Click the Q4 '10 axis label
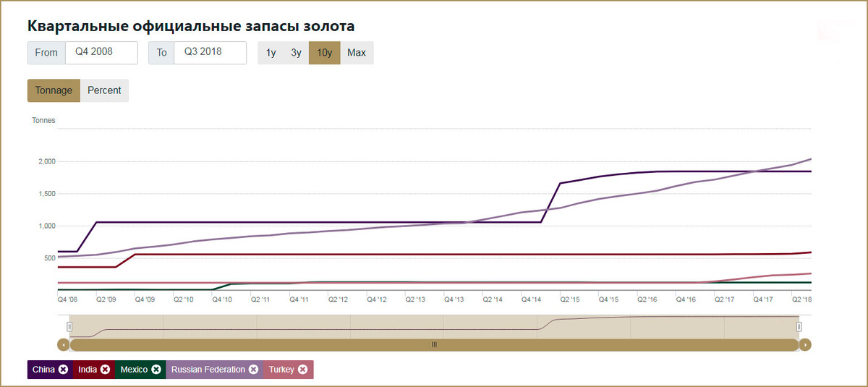This screenshot has height=387, width=868. [222, 298]
